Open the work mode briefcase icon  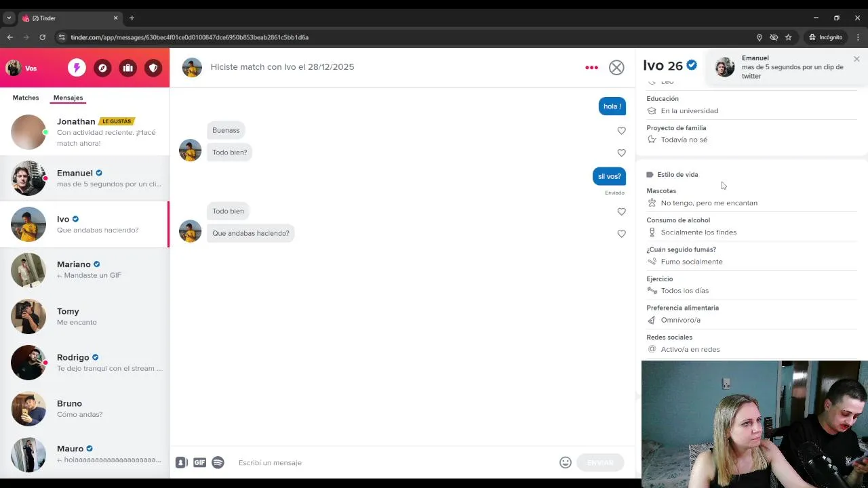[128, 68]
